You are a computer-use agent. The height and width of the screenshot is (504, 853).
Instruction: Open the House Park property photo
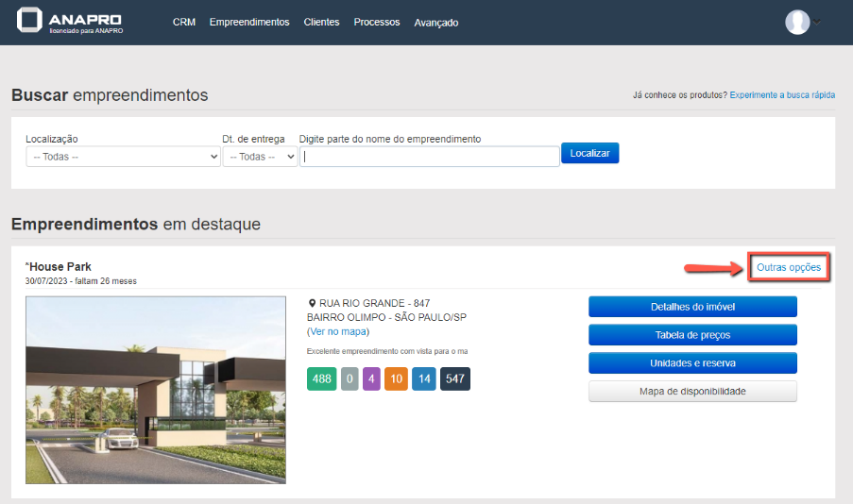[156, 390]
